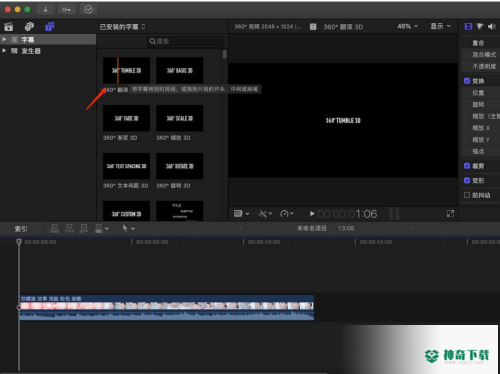Click the 360° 渐变 3D title label
The height and width of the screenshot is (374, 500).
point(120,138)
